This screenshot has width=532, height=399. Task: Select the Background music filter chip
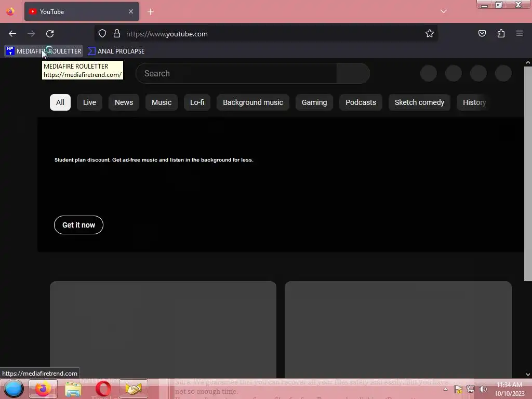[253, 102]
